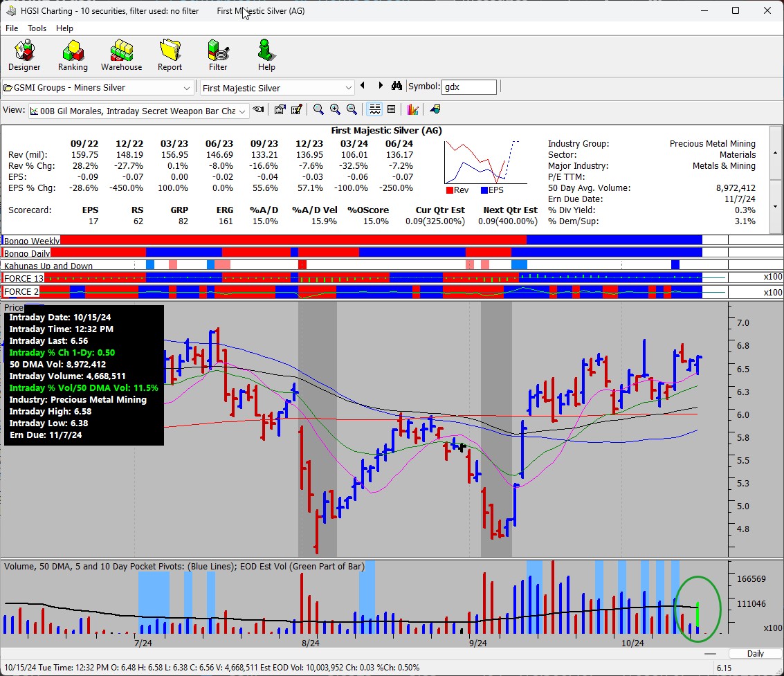The image size is (784, 676).
Task: Click the 8/24 date axis marker
Action: coord(311,643)
